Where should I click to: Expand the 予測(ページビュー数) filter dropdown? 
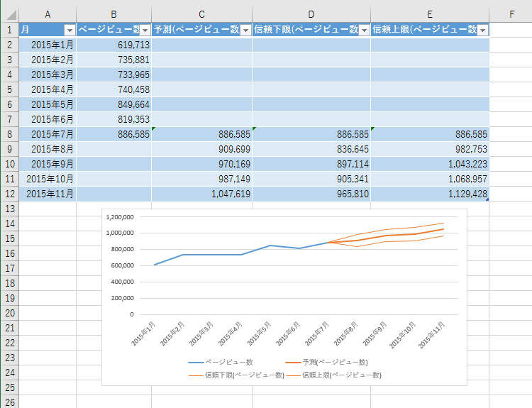(245, 30)
